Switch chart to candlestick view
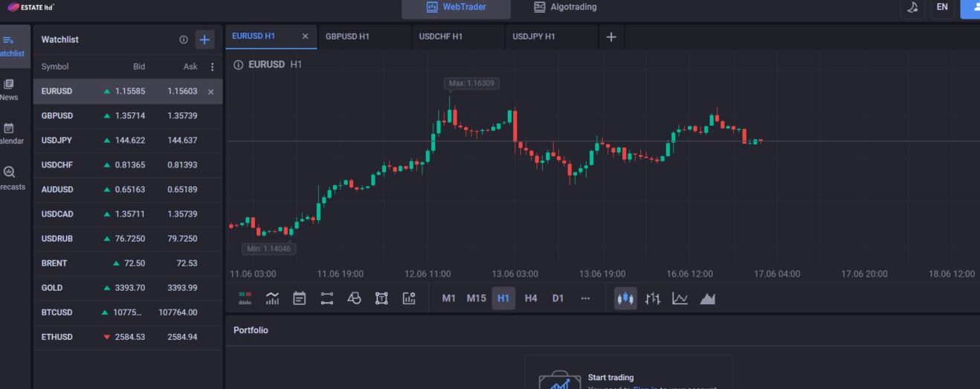This screenshot has height=389, width=980. click(625, 298)
